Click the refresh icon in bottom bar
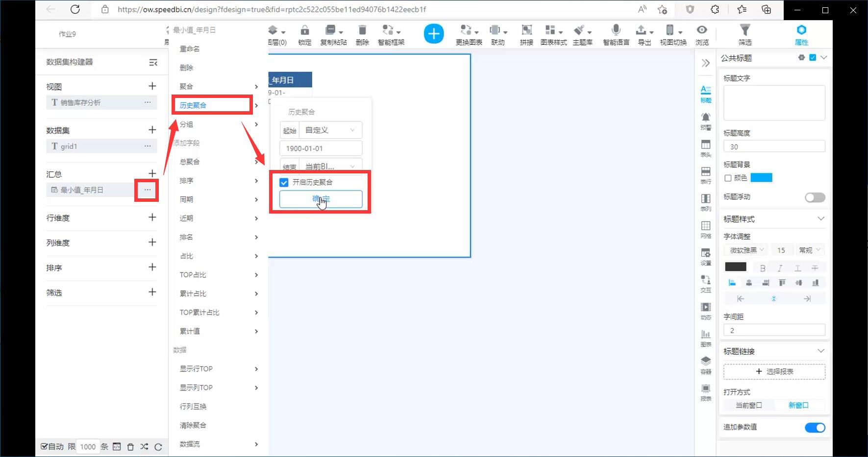 [x=158, y=447]
